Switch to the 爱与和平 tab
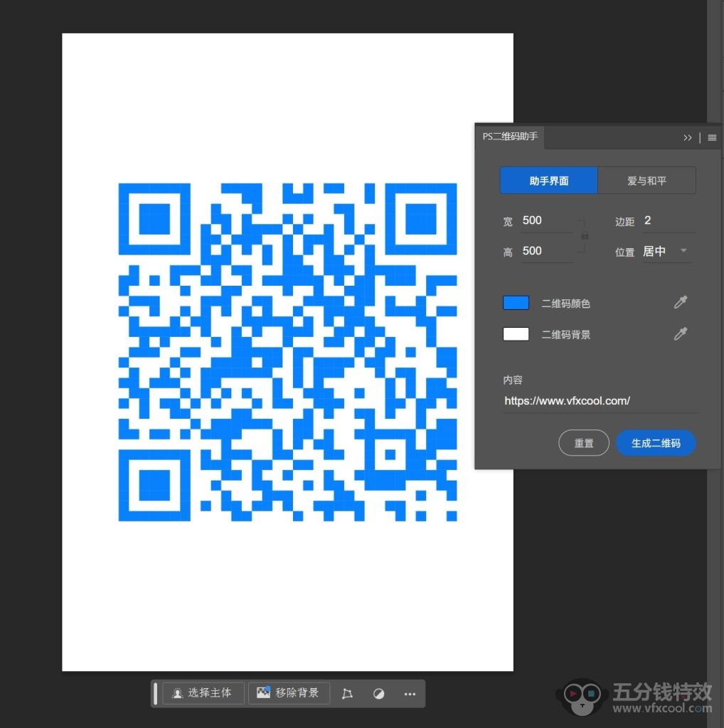The height and width of the screenshot is (728, 724). [646, 181]
